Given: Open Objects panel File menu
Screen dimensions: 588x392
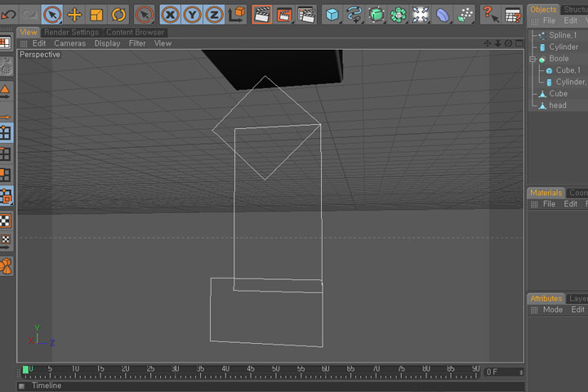Looking at the screenshot, I should 549,20.
